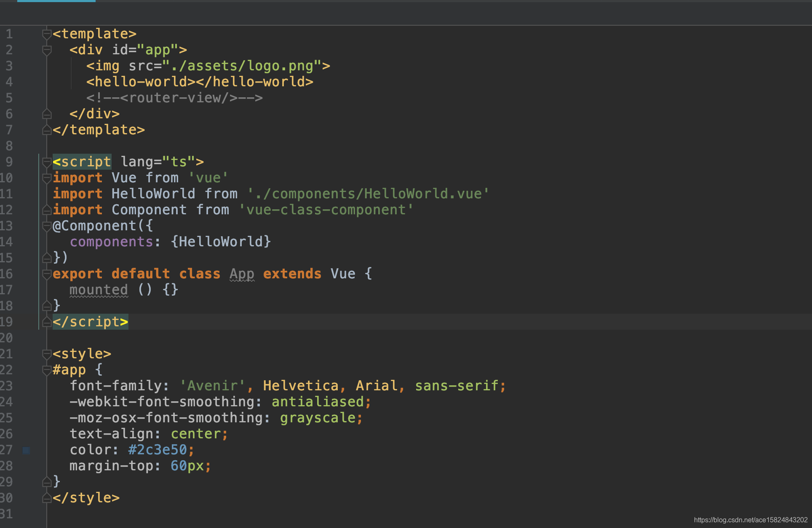Click the gutter icon on line 27
812x528 pixels.
tap(28, 451)
